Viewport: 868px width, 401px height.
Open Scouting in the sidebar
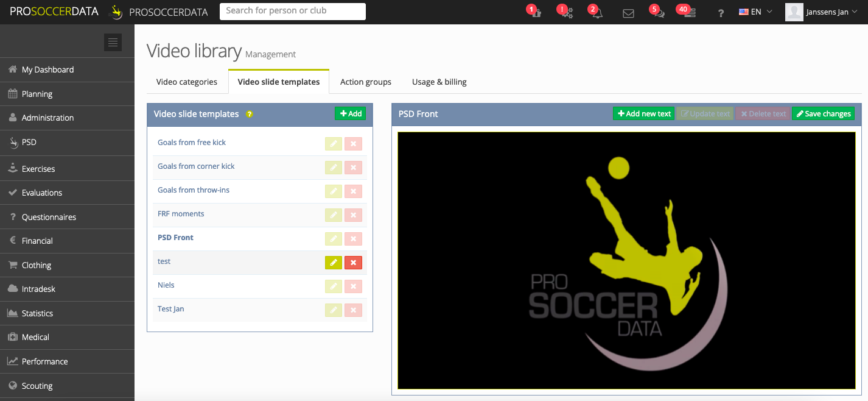click(x=67, y=386)
